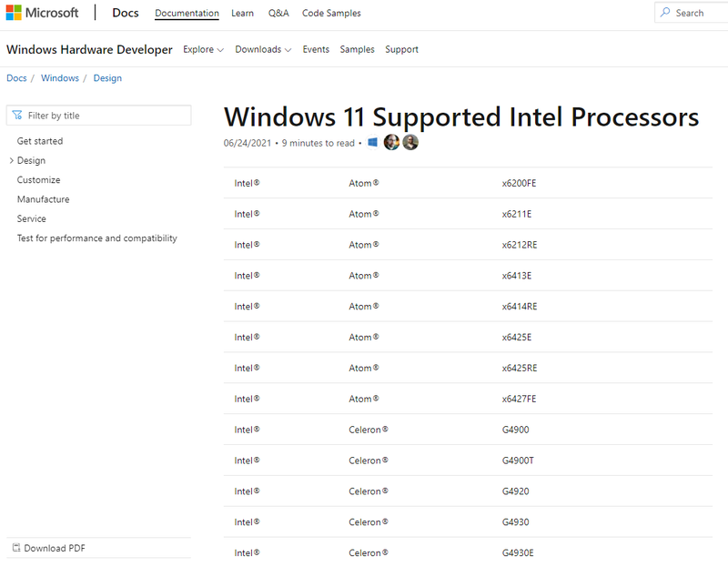Click the Windows Hardware Developer title

coord(89,49)
